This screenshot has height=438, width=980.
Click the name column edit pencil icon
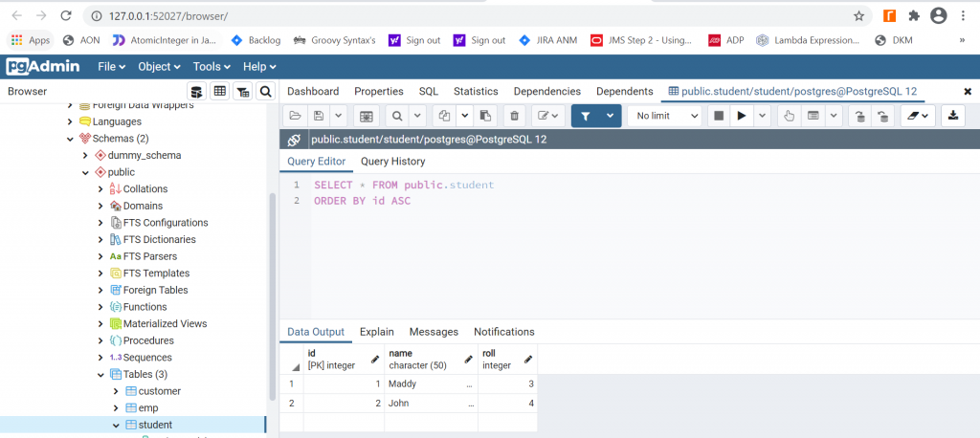point(468,360)
